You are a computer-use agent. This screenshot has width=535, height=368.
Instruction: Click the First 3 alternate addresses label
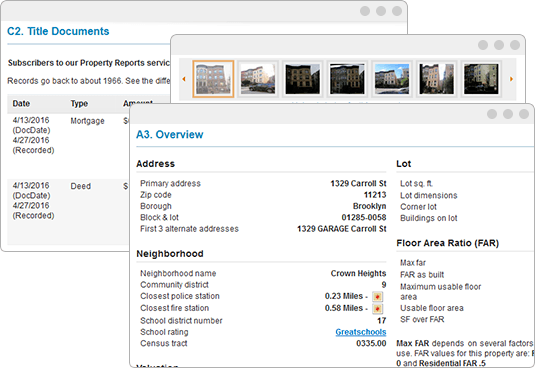tap(189, 229)
